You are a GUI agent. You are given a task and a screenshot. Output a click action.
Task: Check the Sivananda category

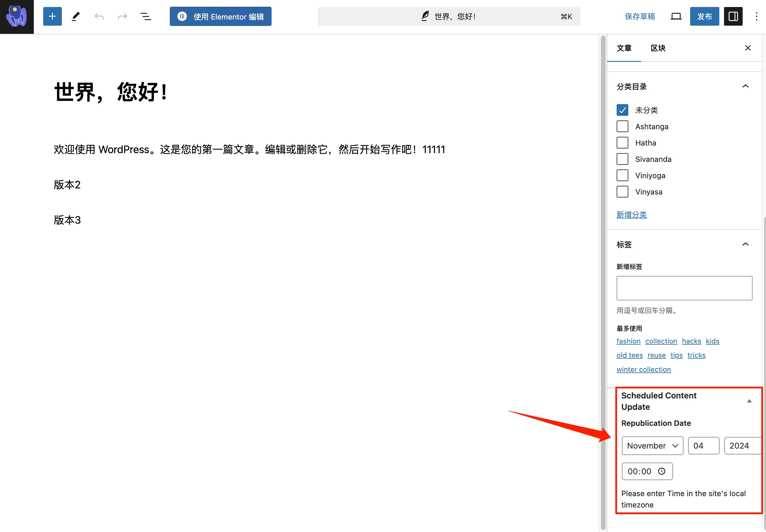[622, 159]
